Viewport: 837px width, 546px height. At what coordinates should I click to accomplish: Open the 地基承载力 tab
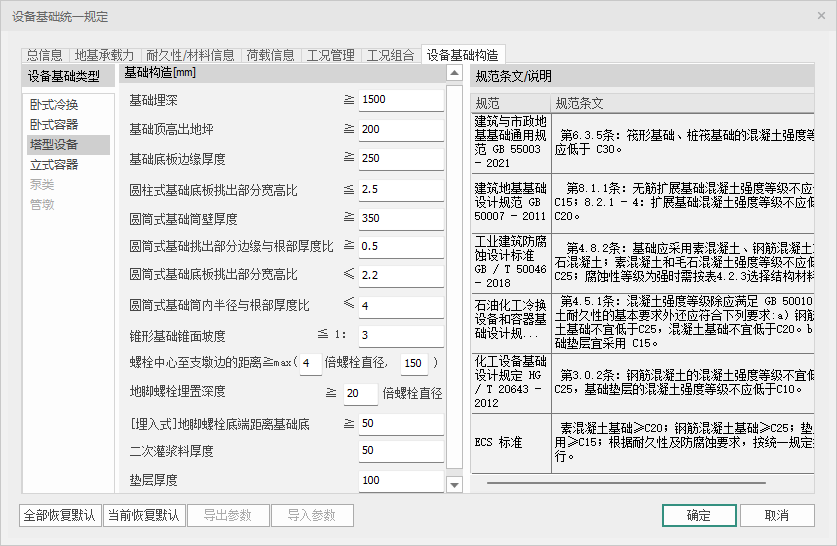point(105,55)
